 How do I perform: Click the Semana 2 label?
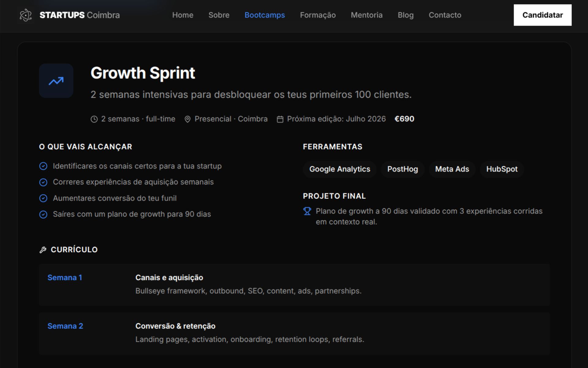[65, 326]
